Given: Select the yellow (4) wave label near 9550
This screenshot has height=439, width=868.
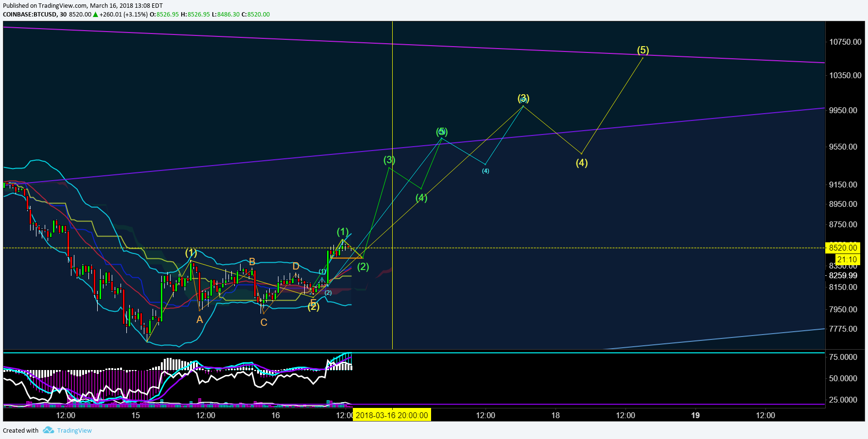Looking at the screenshot, I should pos(582,163).
